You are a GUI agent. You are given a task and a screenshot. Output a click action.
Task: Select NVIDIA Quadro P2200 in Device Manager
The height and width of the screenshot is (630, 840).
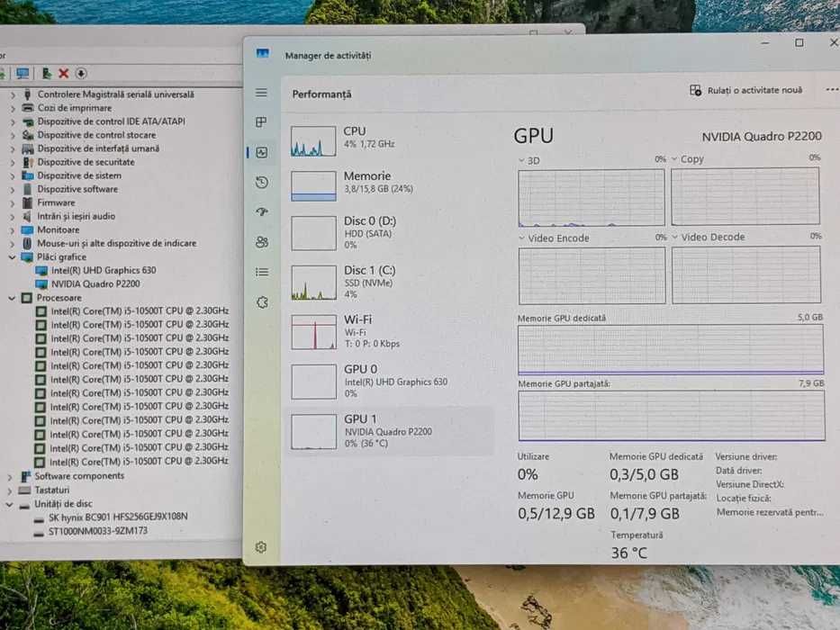click(x=95, y=283)
